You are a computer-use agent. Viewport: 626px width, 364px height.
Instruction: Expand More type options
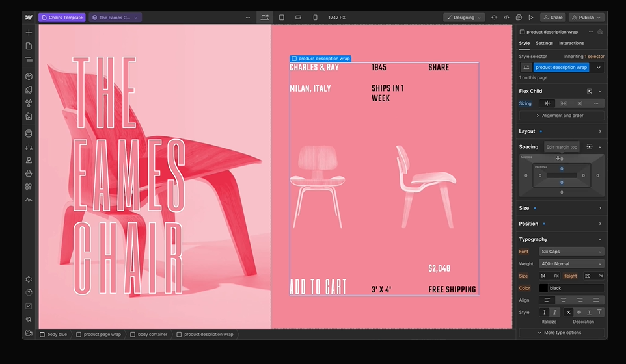pyautogui.click(x=562, y=333)
